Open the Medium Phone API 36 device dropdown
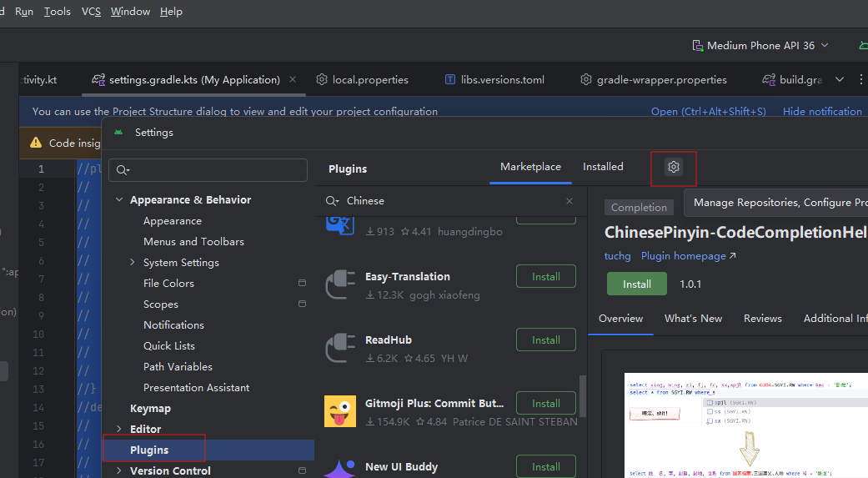This screenshot has height=478, width=868. tap(760, 45)
